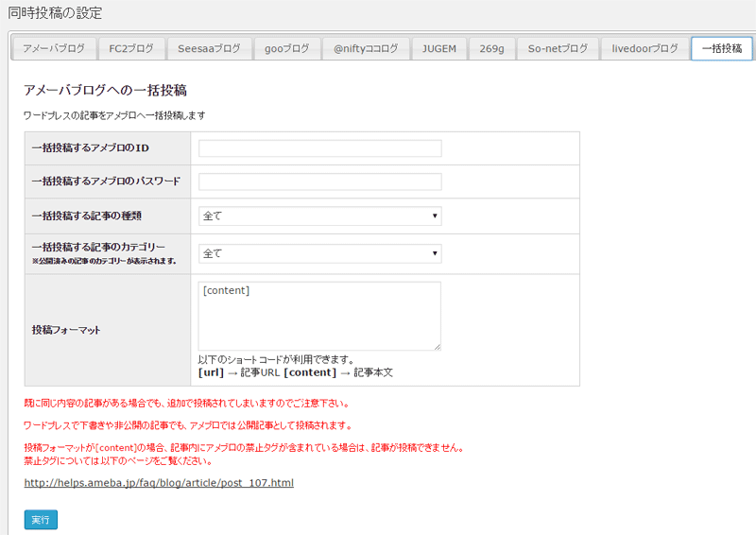Focus the アメブロ password input field

tap(320, 181)
